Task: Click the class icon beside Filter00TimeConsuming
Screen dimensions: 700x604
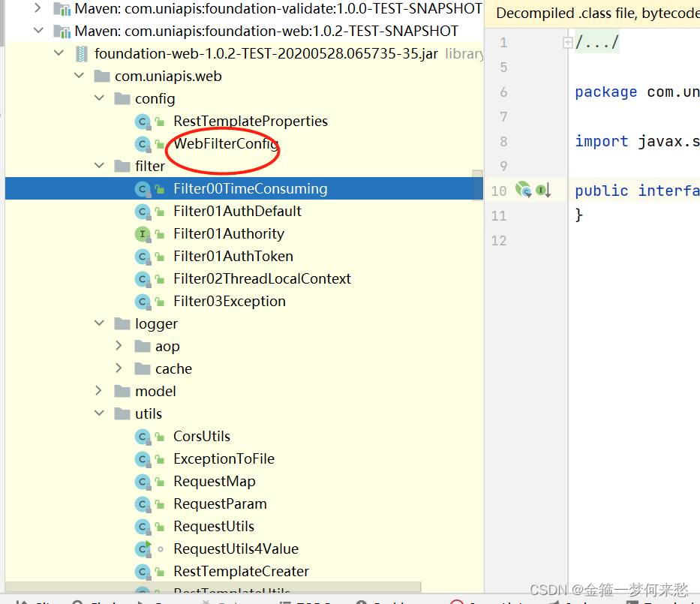Action: click(143, 189)
